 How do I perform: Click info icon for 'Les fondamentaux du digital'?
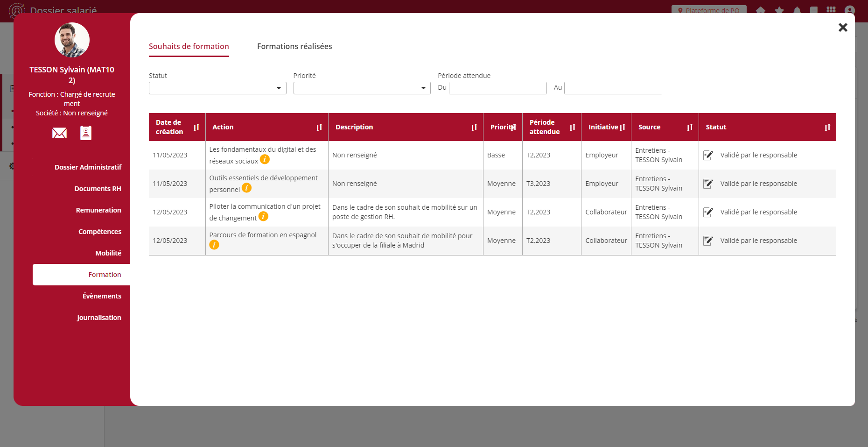coord(265,160)
